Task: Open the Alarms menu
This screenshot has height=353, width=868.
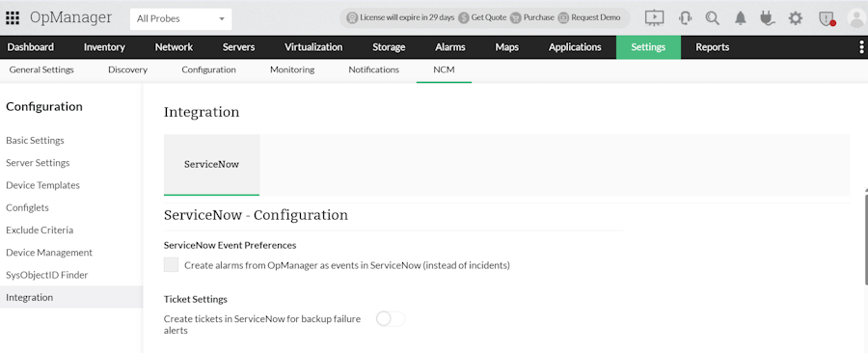Action: click(450, 47)
